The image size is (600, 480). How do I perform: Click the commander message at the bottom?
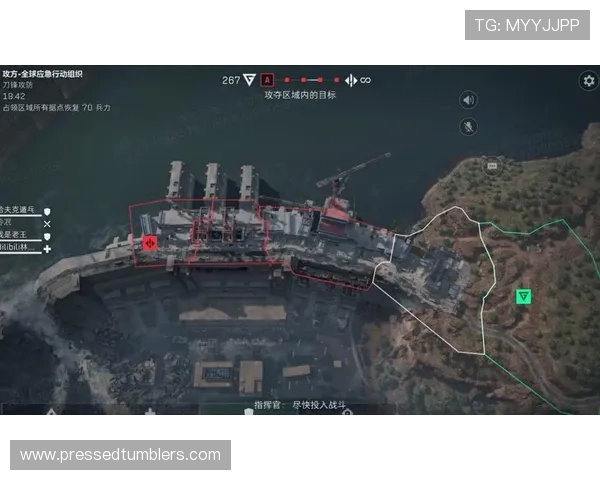pos(300,406)
